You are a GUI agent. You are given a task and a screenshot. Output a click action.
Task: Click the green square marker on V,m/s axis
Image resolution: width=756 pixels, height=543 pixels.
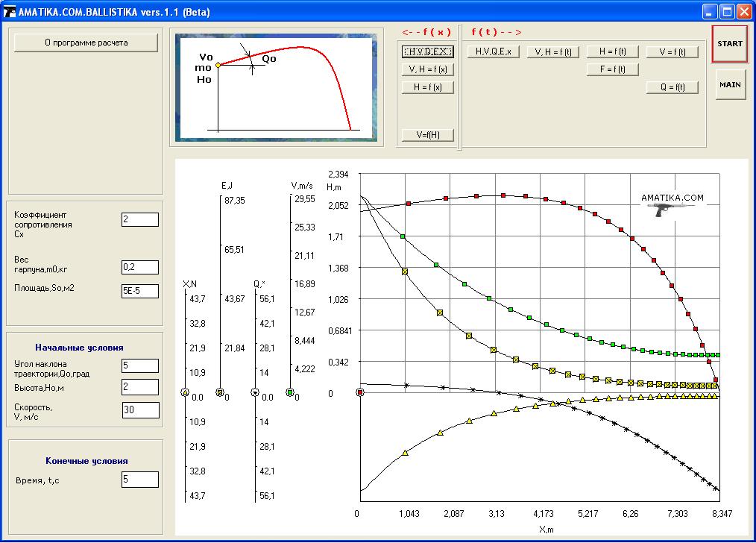(x=290, y=392)
